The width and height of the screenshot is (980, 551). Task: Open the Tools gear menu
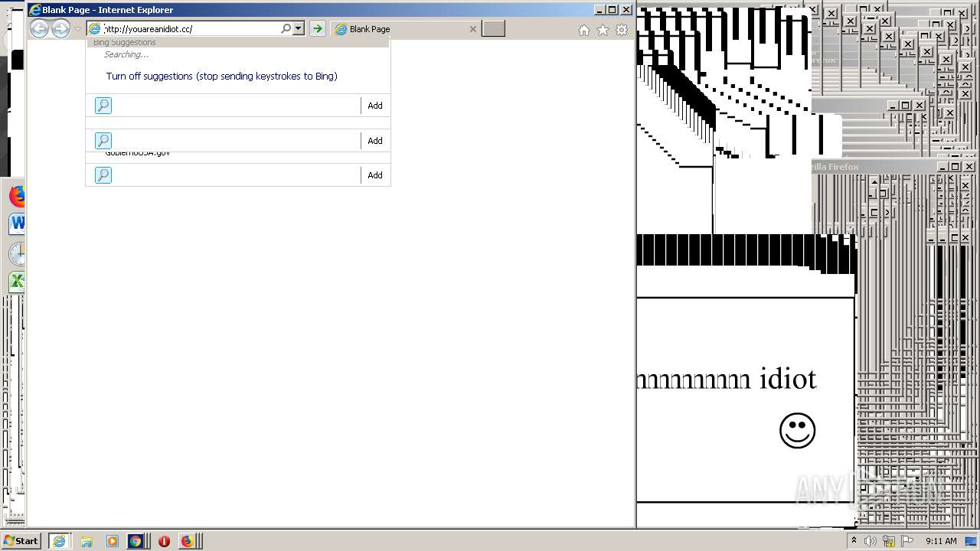click(x=622, y=30)
